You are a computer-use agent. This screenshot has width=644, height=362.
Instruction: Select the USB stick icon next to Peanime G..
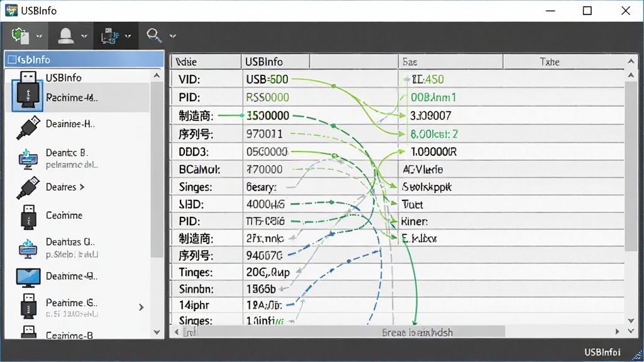coord(28,306)
